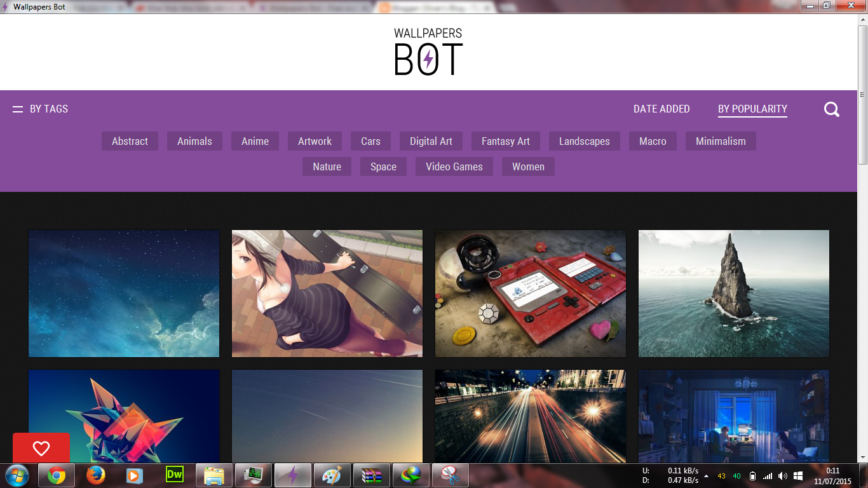Screen dimensions: 868x488
Task: Open the Pokedex wallpaper thumbnail
Action: tap(531, 293)
